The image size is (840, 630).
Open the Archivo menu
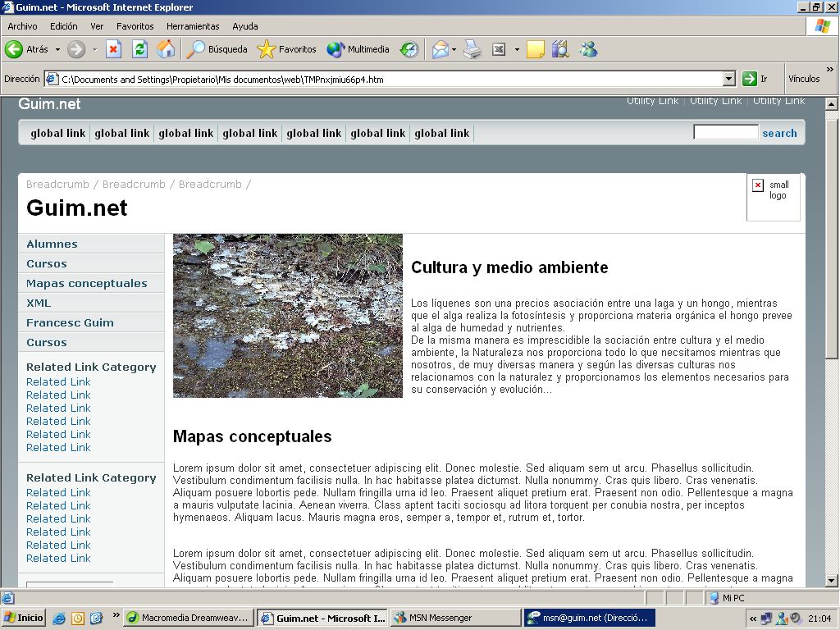[x=22, y=26]
